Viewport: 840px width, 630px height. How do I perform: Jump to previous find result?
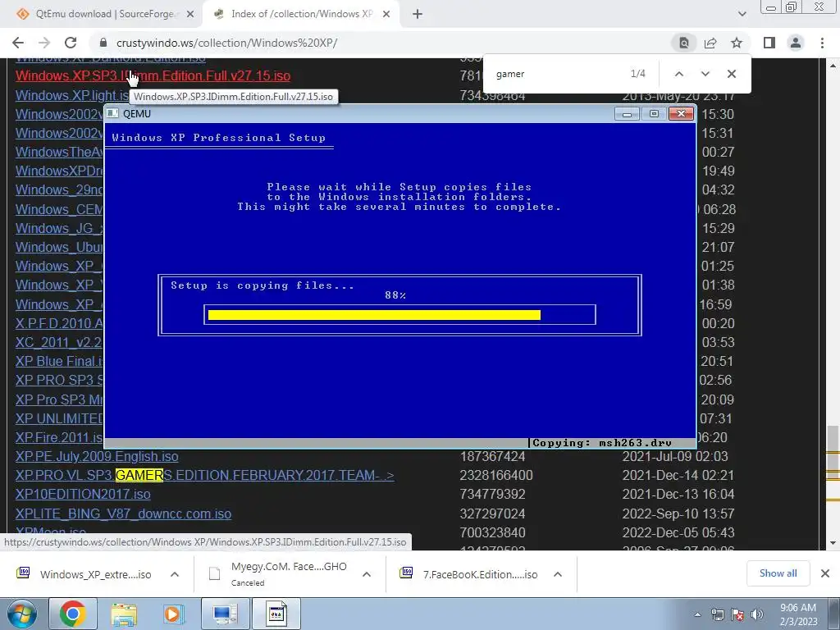(x=678, y=74)
